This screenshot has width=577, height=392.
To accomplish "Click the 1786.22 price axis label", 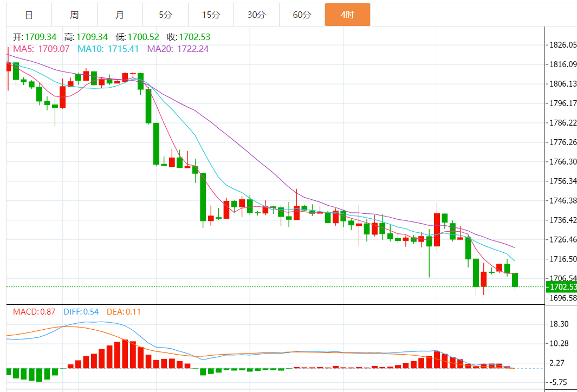I will [x=563, y=123].
